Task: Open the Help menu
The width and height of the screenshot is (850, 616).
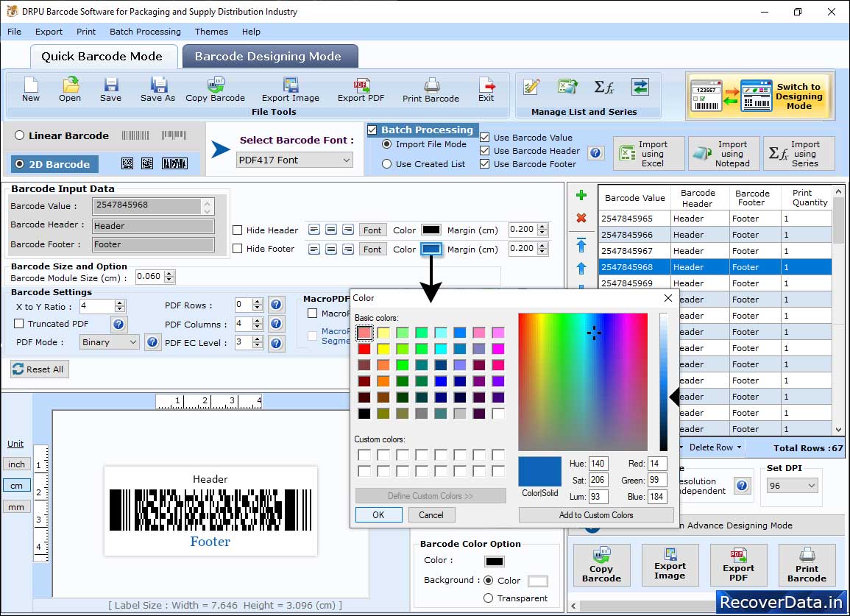Action: pos(251,32)
